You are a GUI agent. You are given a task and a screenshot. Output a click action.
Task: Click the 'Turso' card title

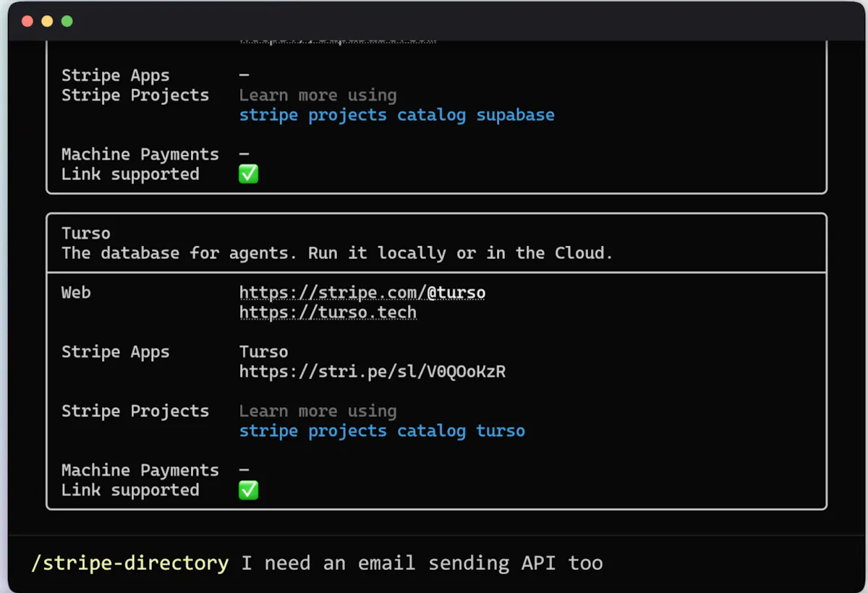[86, 234]
